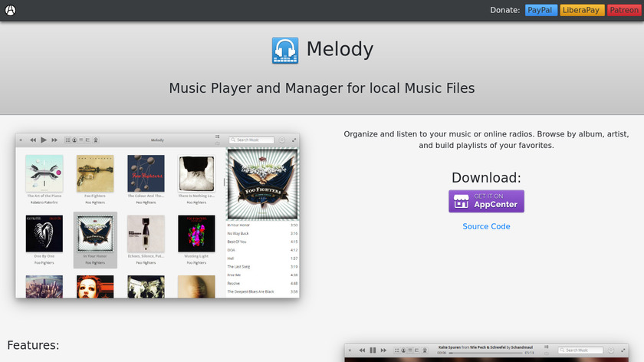Select Tracks view icon in Kalte Spuren screenshot
This screenshot has height=362, width=644.
point(410,350)
